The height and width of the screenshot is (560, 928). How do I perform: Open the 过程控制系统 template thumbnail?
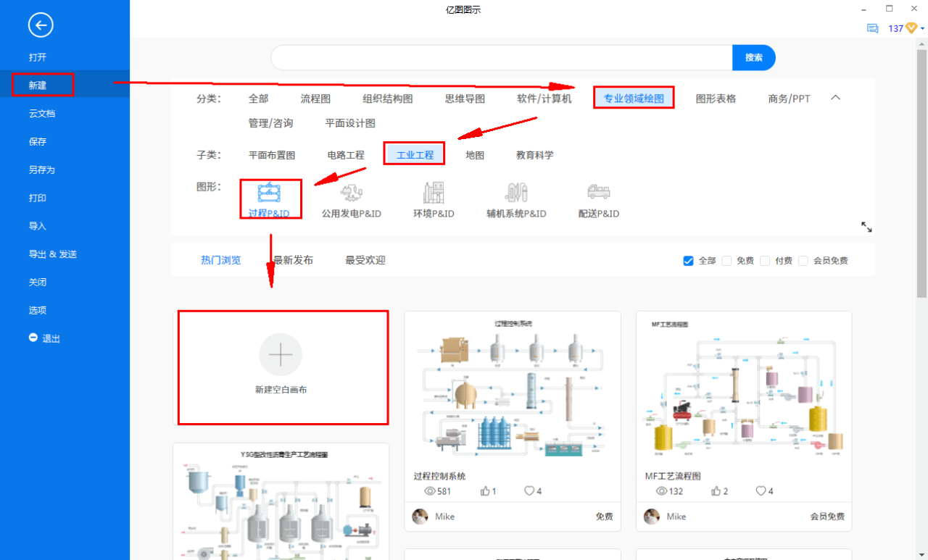(x=513, y=390)
